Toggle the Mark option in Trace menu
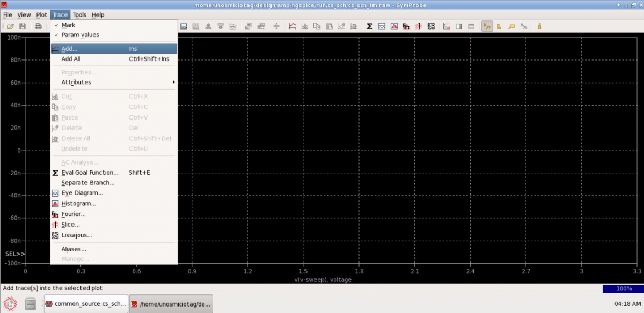The height and width of the screenshot is (313, 644). (x=114, y=25)
